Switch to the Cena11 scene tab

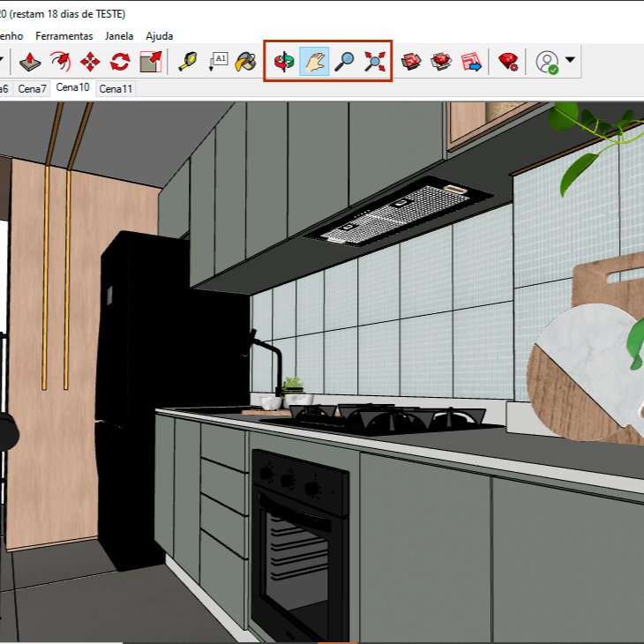click(116, 89)
